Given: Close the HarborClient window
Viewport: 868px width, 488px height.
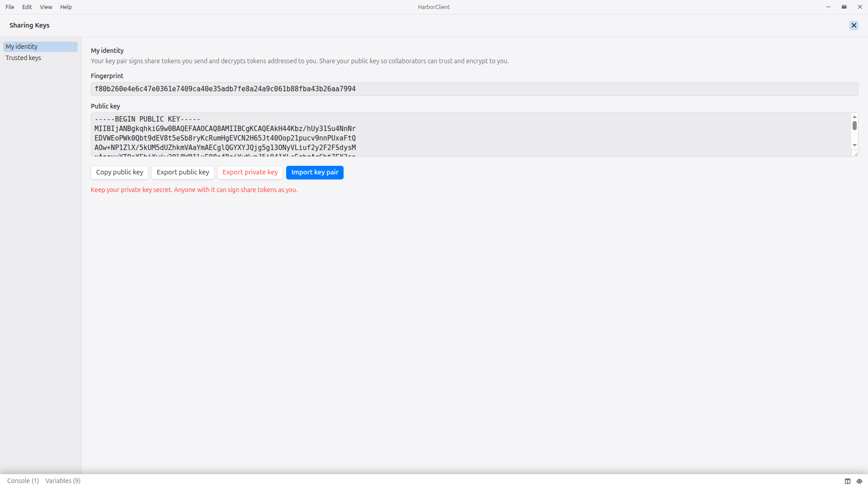Looking at the screenshot, I should (860, 7).
